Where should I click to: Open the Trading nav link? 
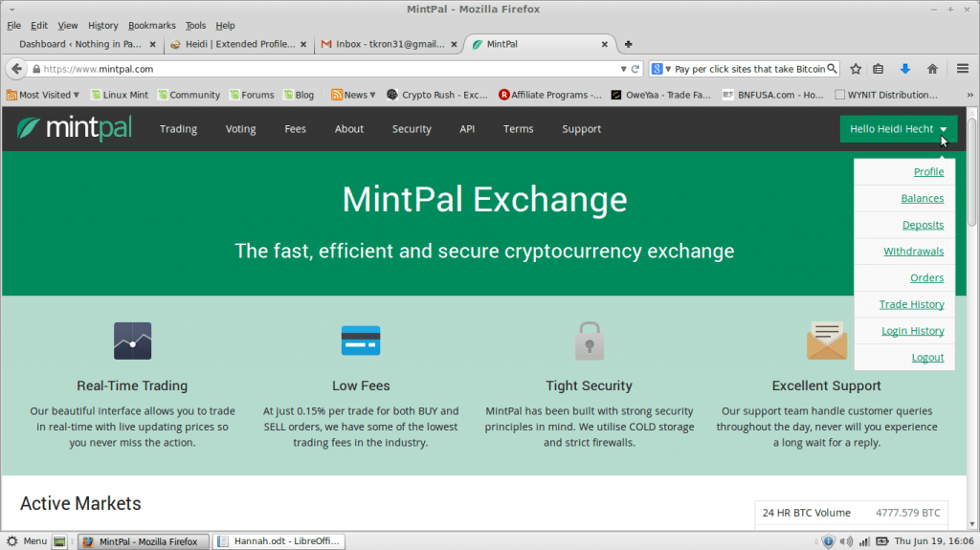point(178,129)
